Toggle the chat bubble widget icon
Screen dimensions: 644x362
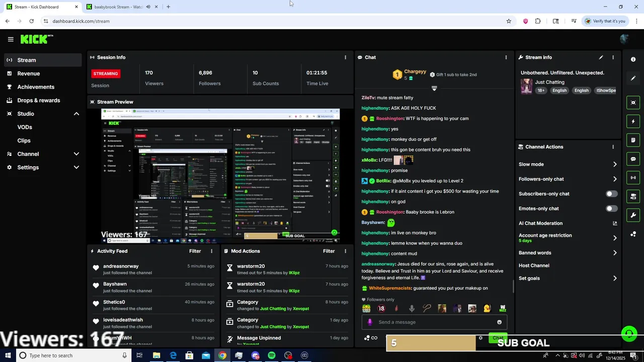point(633,159)
